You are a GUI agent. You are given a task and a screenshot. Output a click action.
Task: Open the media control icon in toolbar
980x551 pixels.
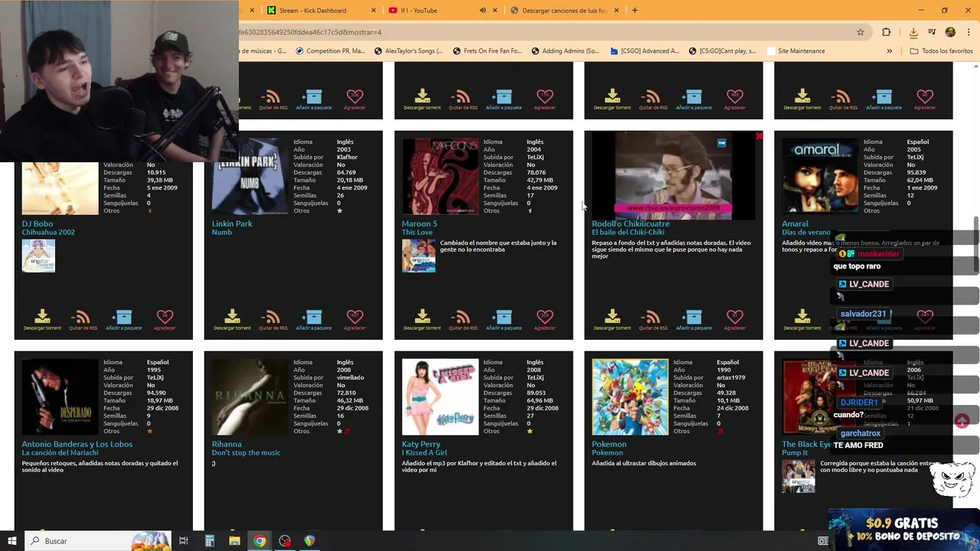932,32
